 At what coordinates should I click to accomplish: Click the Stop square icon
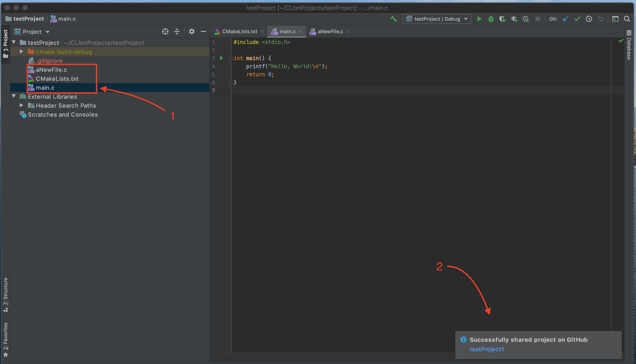point(537,19)
